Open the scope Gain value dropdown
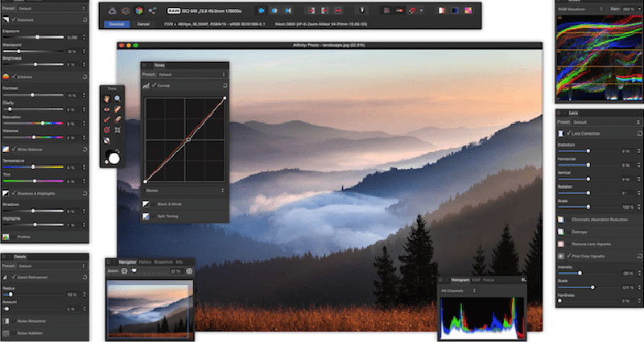The image size is (644, 342). 631,9
